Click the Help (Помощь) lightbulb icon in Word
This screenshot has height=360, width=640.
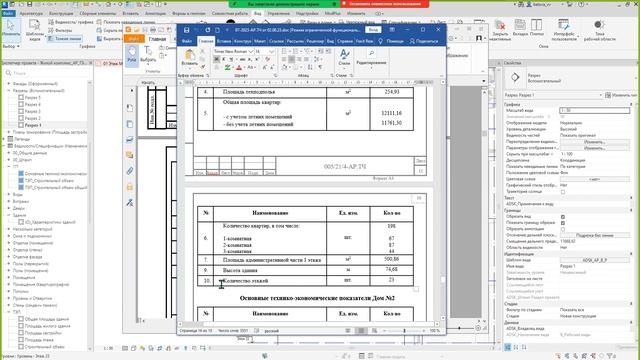tap(380, 41)
